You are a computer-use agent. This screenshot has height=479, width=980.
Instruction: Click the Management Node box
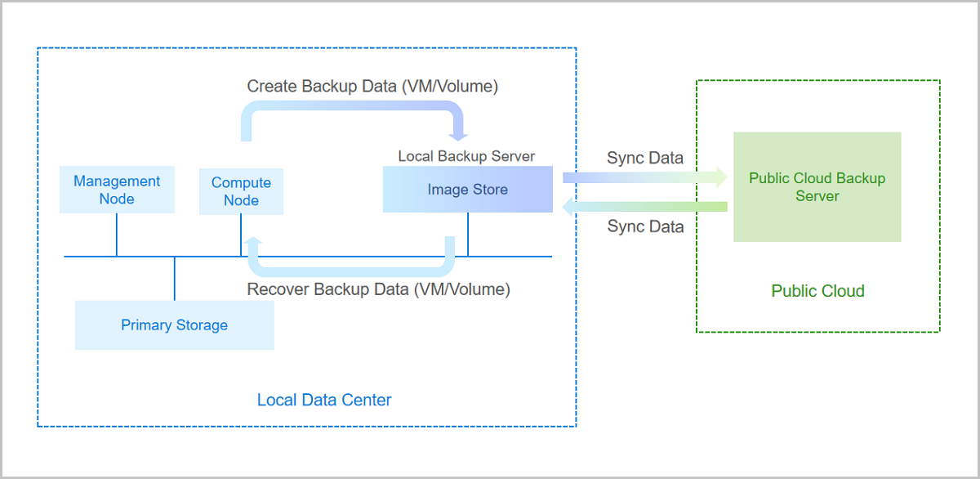[117, 190]
